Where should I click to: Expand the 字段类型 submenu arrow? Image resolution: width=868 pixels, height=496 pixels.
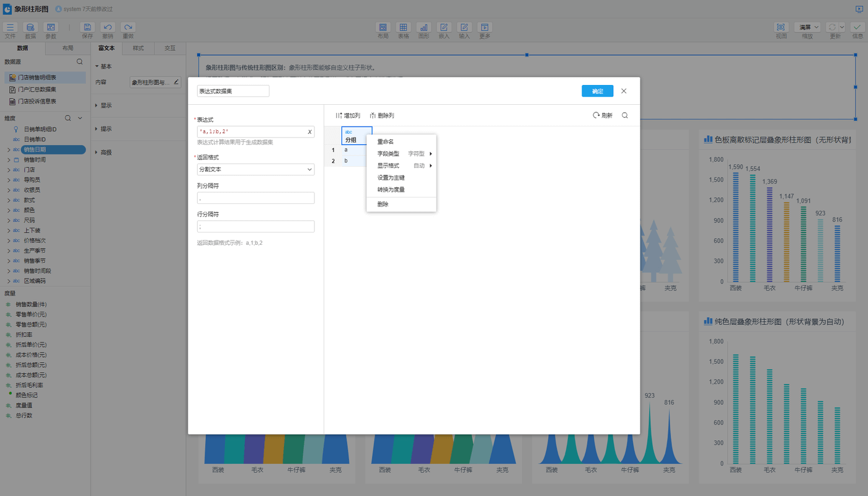click(x=430, y=154)
